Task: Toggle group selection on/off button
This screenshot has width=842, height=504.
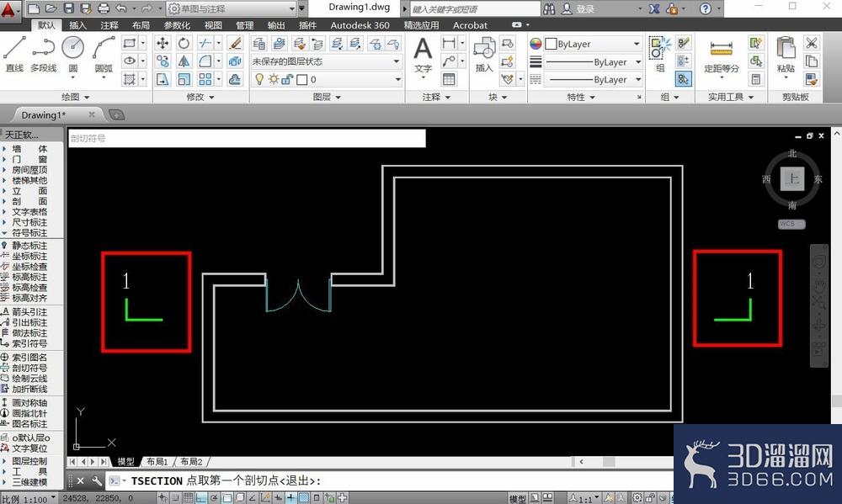Action: pyautogui.click(x=683, y=79)
